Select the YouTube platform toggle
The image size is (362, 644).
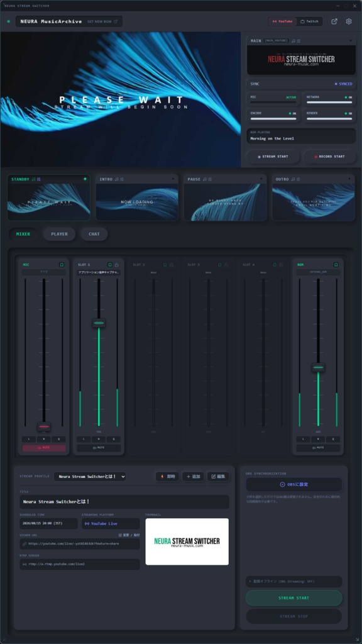click(282, 21)
